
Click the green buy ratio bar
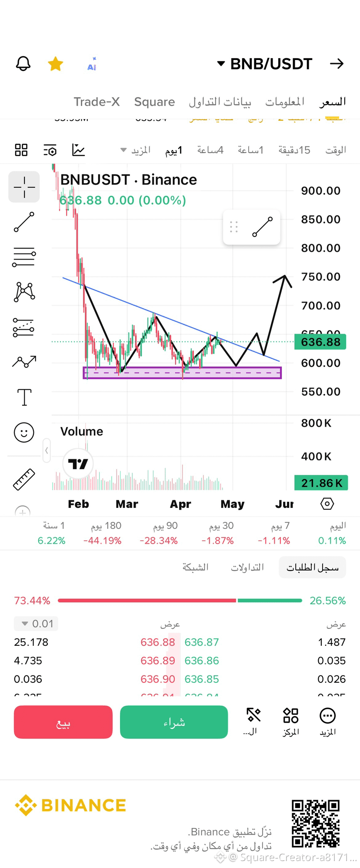coord(270,601)
